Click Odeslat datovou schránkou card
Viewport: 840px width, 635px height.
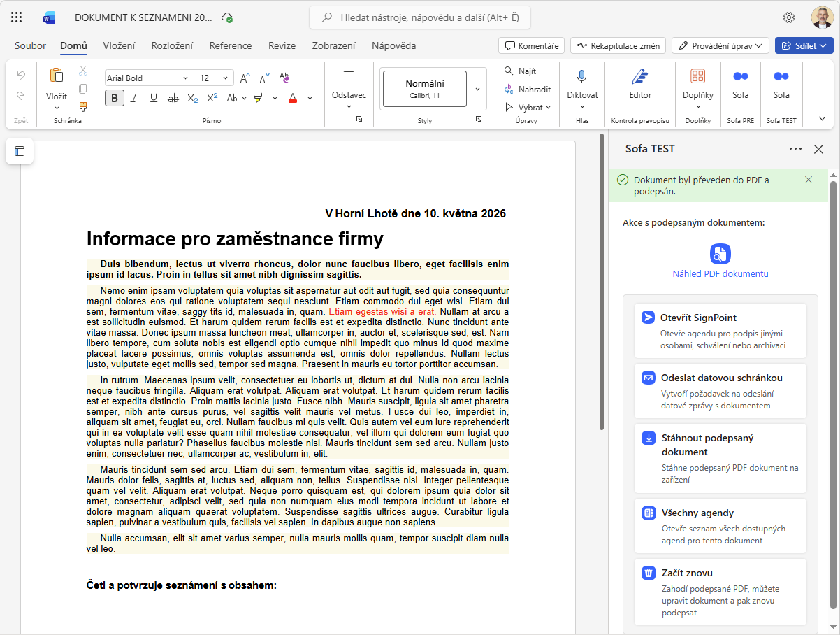click(x=720, y=391)
